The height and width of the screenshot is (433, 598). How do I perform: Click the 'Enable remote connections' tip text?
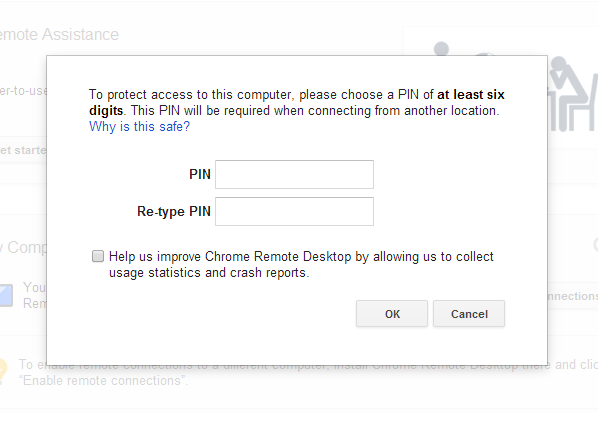[x=104, y=380]
